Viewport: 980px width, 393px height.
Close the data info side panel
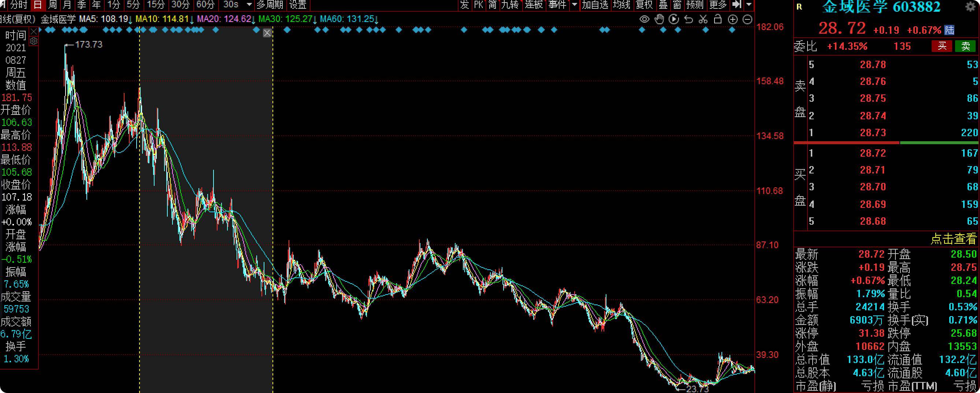point(34,31)
